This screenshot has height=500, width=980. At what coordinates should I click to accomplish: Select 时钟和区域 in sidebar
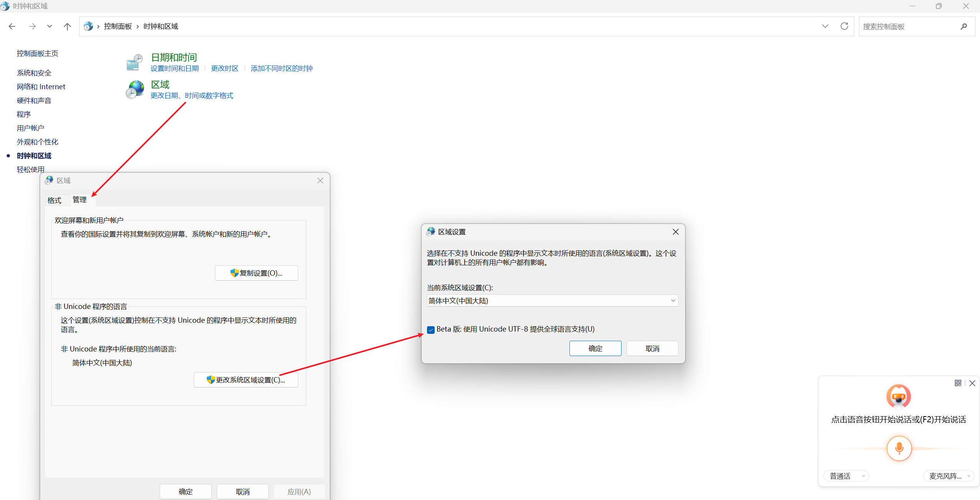[x=34, y=155]
